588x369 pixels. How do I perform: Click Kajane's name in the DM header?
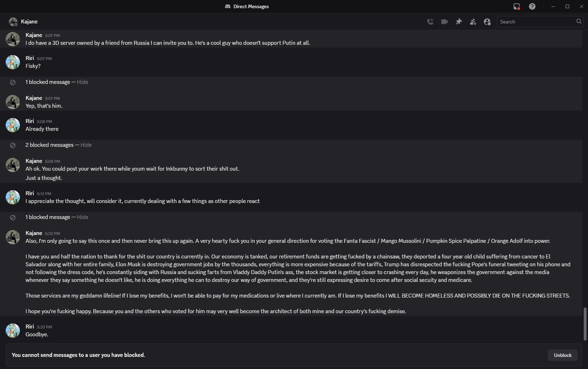click(29, 22)
